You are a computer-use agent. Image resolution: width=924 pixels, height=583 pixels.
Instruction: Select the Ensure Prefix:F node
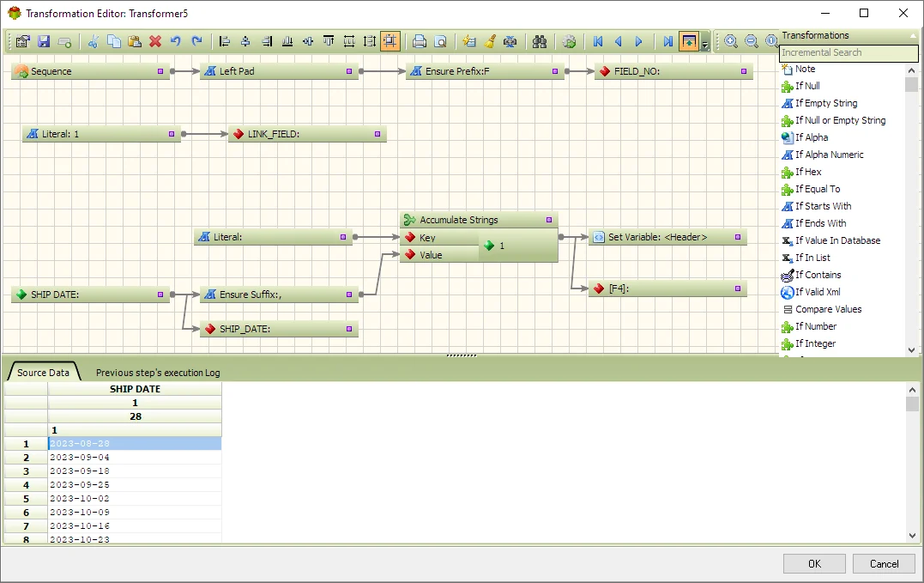pyautogui.click(x=485, y=71)
